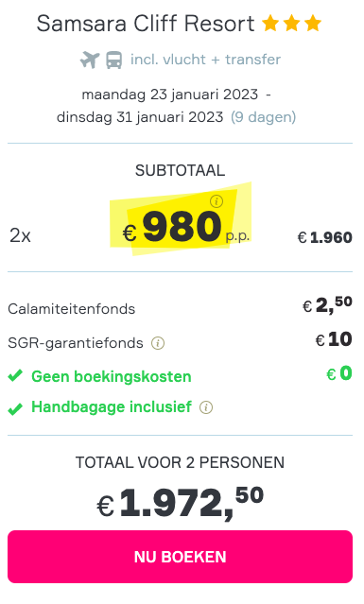Click the airplane flight icon
The image size is (364, 604).
[x=90, y=60]
